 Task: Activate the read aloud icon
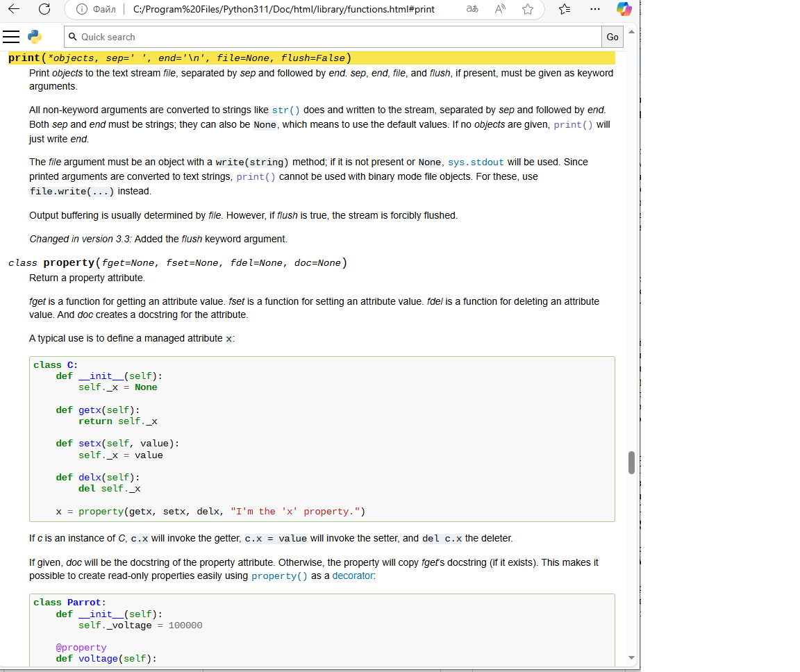(x=500, y=10)
